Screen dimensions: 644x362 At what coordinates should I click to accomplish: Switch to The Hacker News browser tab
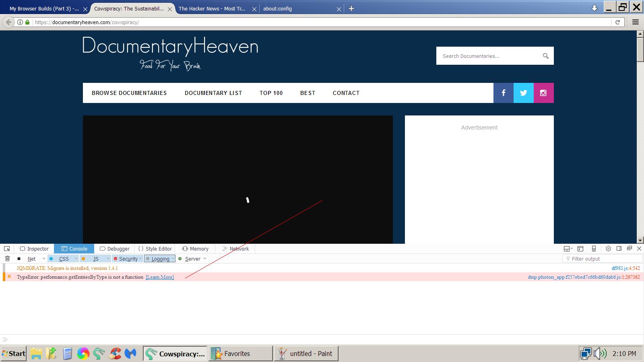217,8
